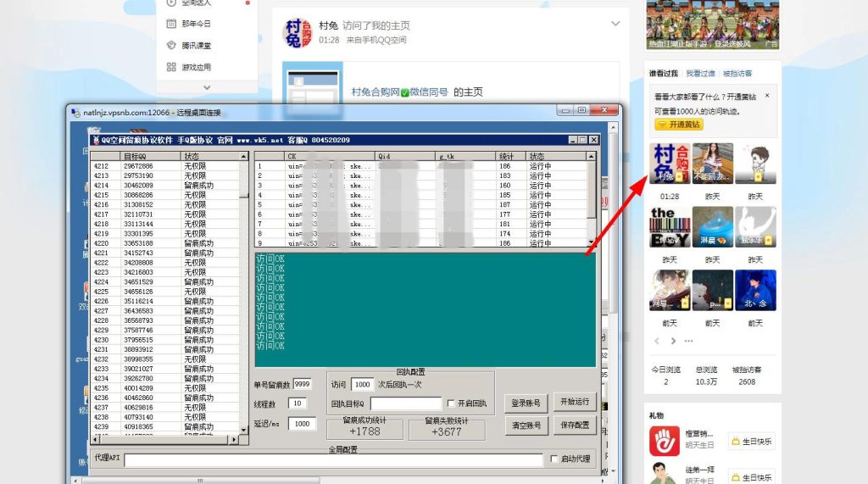This screenshot has height=484, width=868.
Task: Click the 开始运行 button
Action: pyautogui.click(x=574, y=402)
